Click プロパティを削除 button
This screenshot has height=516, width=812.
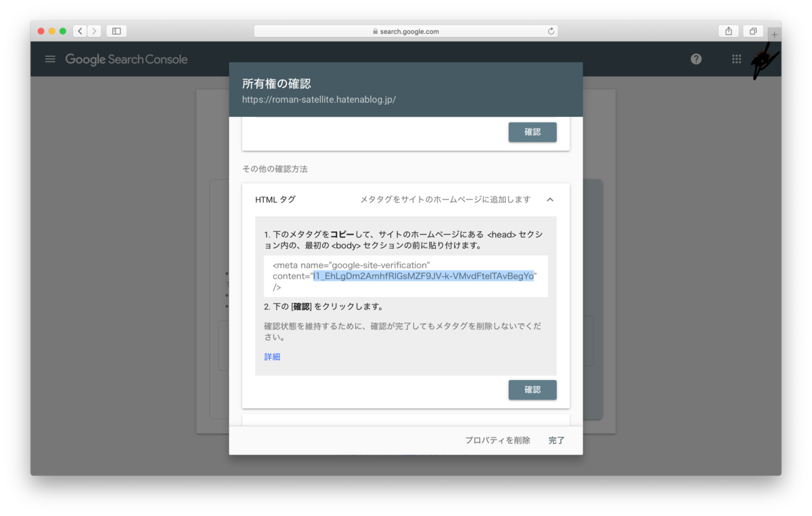tap(497, 440)
